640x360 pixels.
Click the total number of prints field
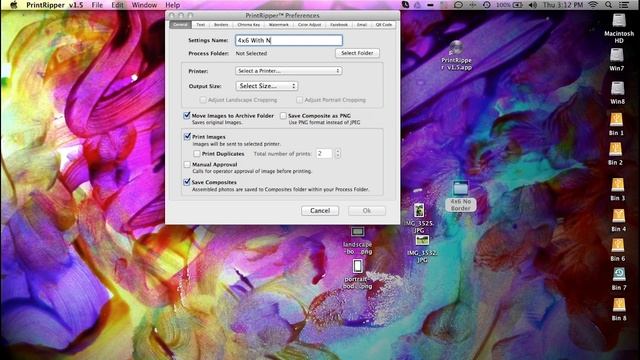tap(324, 153)
